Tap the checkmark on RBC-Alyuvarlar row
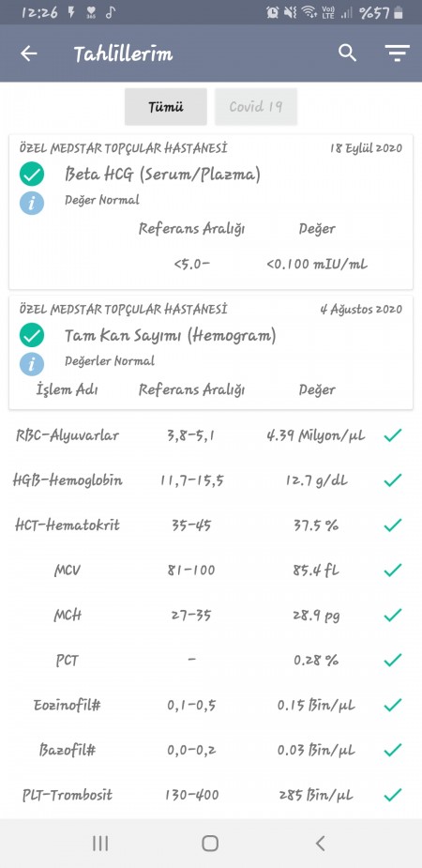The image size is (422, 868). [x=392, y=435]
